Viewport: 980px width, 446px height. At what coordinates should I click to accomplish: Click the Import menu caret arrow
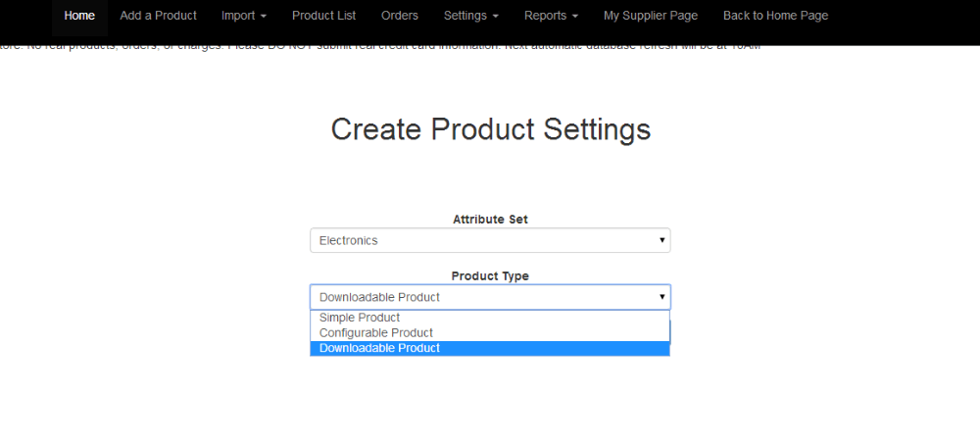263,17
